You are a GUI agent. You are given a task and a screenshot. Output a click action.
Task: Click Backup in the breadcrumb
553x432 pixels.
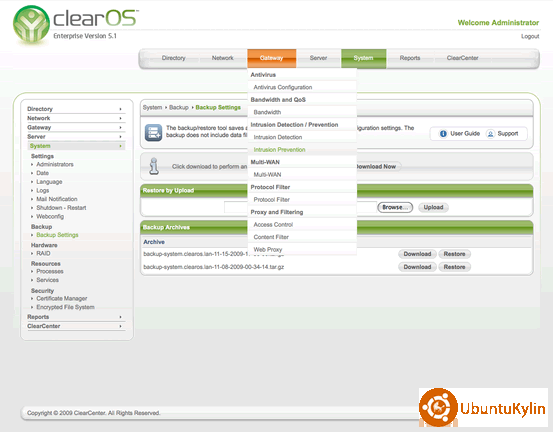pyautogui.click(x=179, y=107)
